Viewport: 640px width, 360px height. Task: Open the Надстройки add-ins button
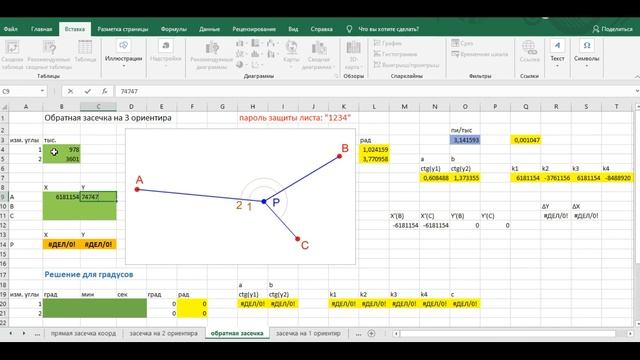pyautogui.click(x=165, y=53)
